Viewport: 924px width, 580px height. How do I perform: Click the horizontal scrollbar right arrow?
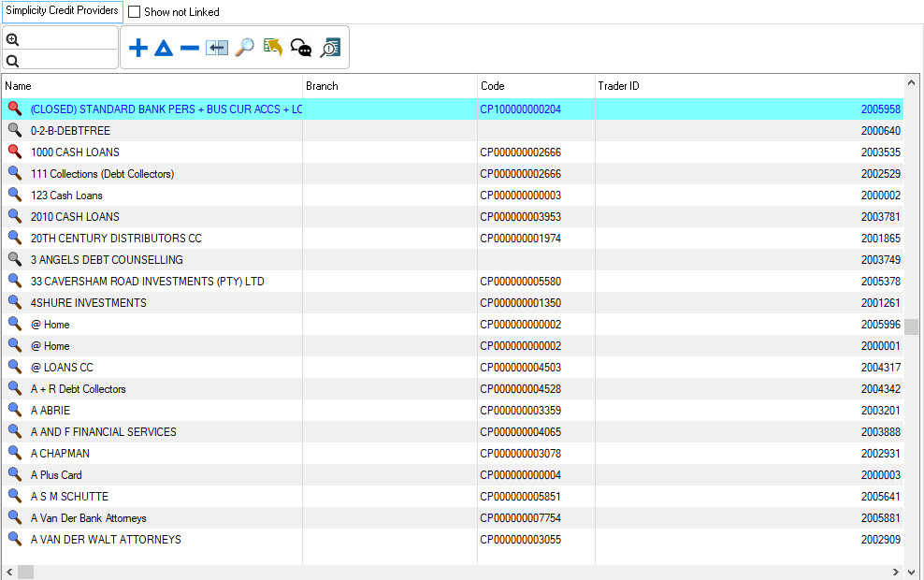click(896, 572)
